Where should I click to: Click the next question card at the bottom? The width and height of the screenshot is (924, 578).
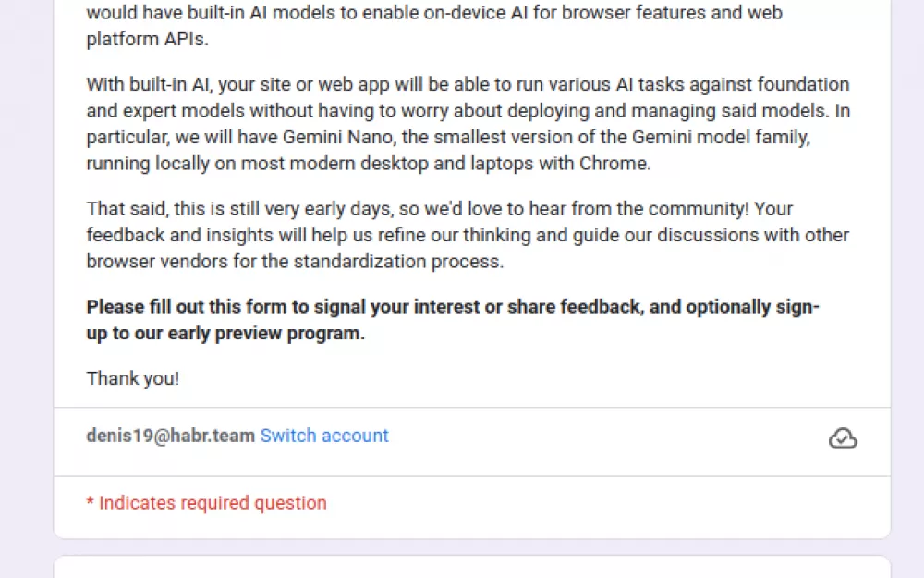coord(471,566)
